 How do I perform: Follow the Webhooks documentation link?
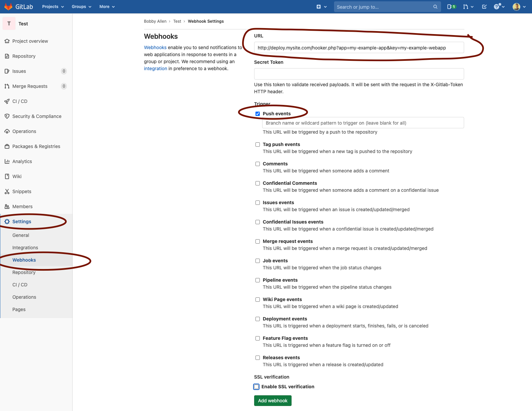coord(155,47)
